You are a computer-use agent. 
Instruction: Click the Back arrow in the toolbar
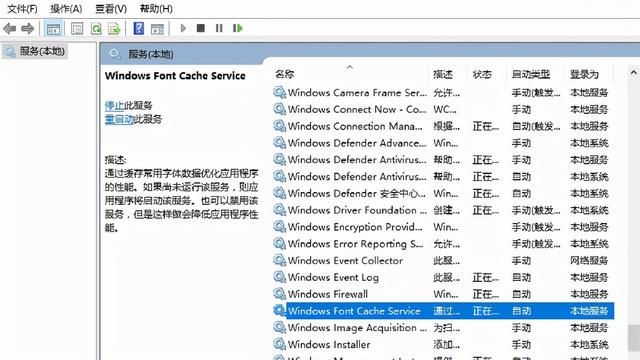pos(9,28)
